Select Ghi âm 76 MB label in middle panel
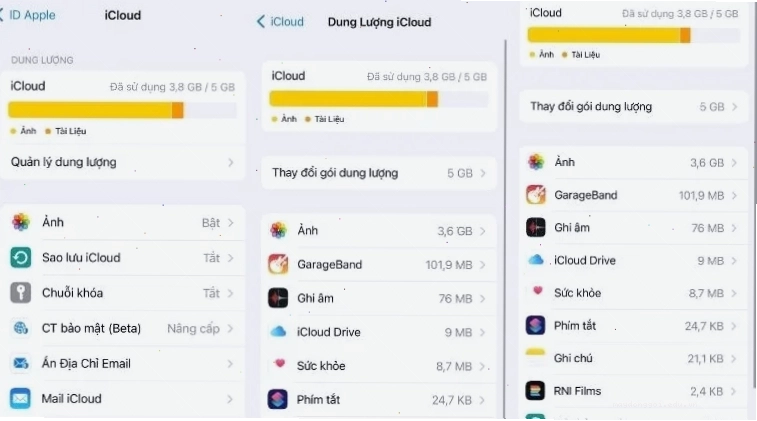The width and height of the screenshot is (757, 421). tap(315, 298)
